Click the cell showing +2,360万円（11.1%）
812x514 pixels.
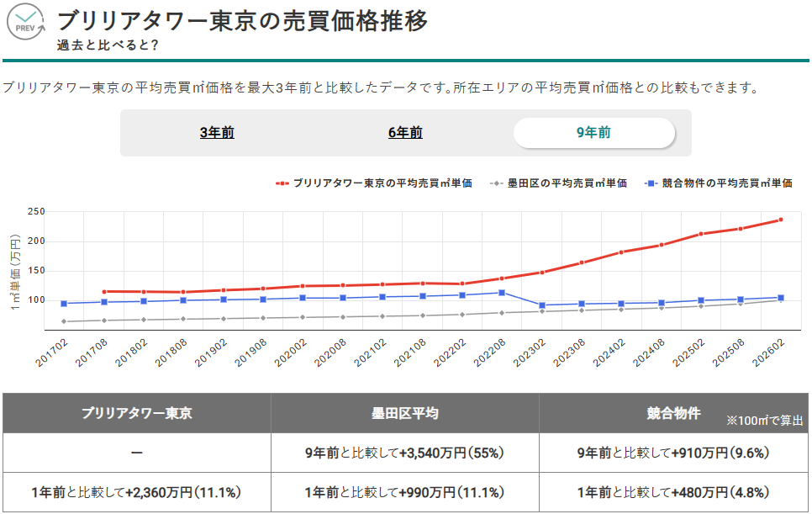pyautogui.click(x=135, y=491)
